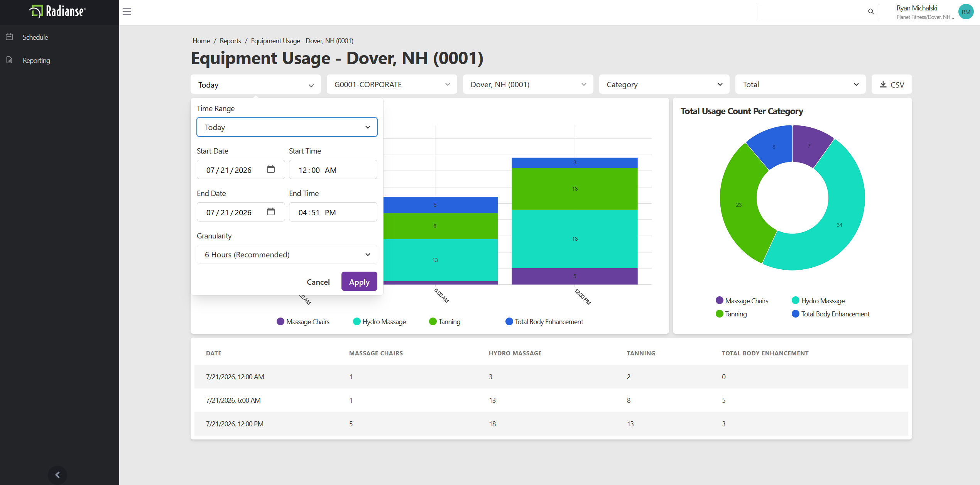The height and width of the screenshot is (485, 980).
Task: Open the hamburger menu icon
Action: tap(127, 12)
